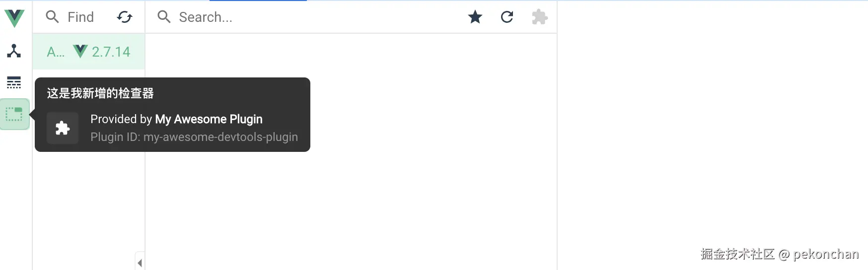Click the magnifier icon beside Find
The height and width of the screenshot is (270, 868).
[x=52, y=17]
